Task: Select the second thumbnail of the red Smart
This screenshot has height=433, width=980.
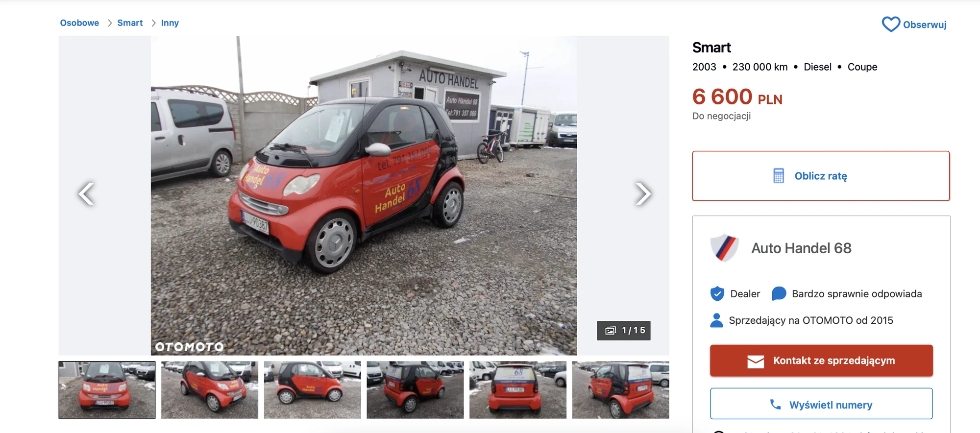Action: (x=210, y=390)
